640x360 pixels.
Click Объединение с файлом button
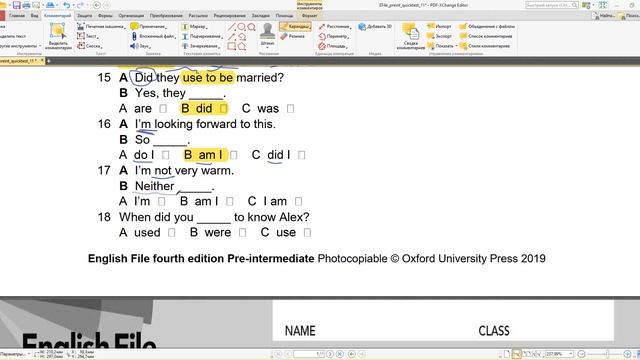point(487,27)
